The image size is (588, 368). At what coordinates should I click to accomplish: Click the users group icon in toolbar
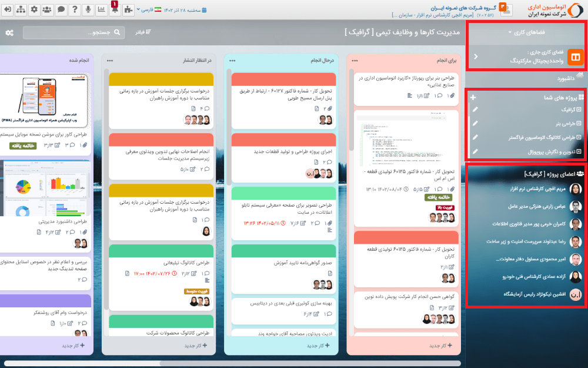pos(47,9)
